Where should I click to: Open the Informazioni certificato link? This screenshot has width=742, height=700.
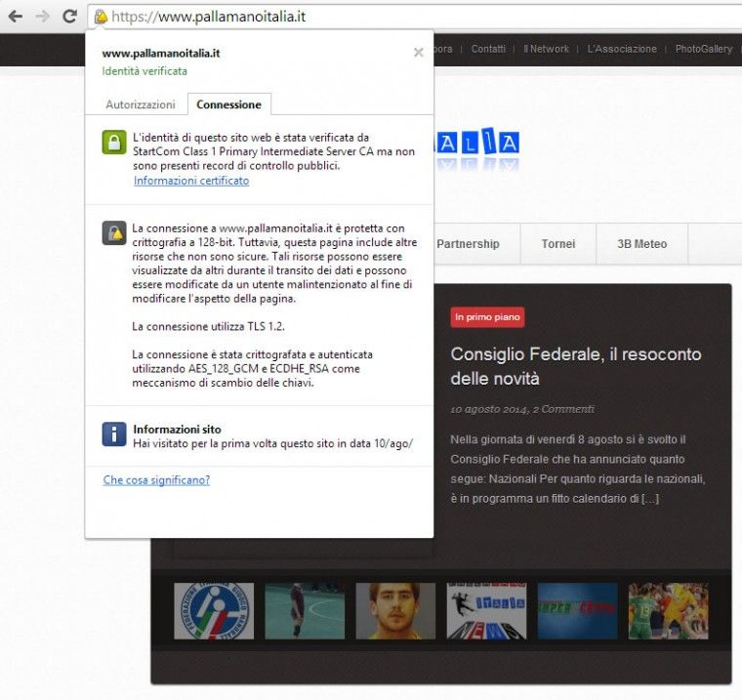coord(191,181)
